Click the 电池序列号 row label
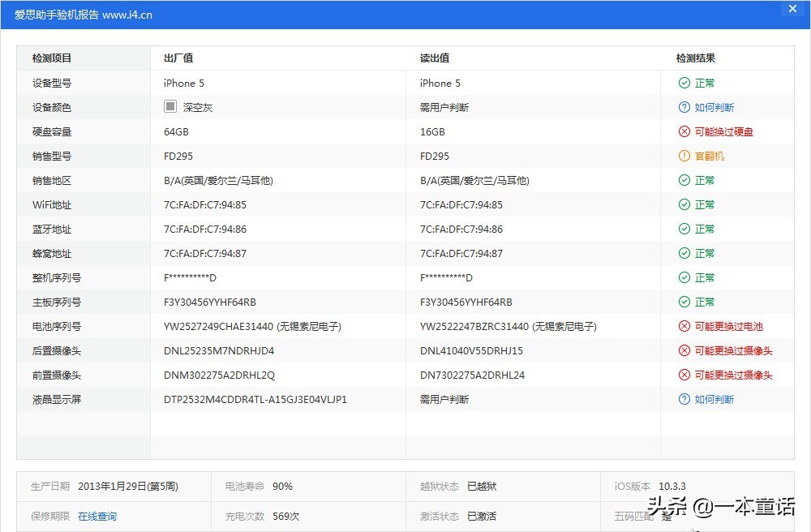This screenshot has height=532, width=811. (57, 326)
